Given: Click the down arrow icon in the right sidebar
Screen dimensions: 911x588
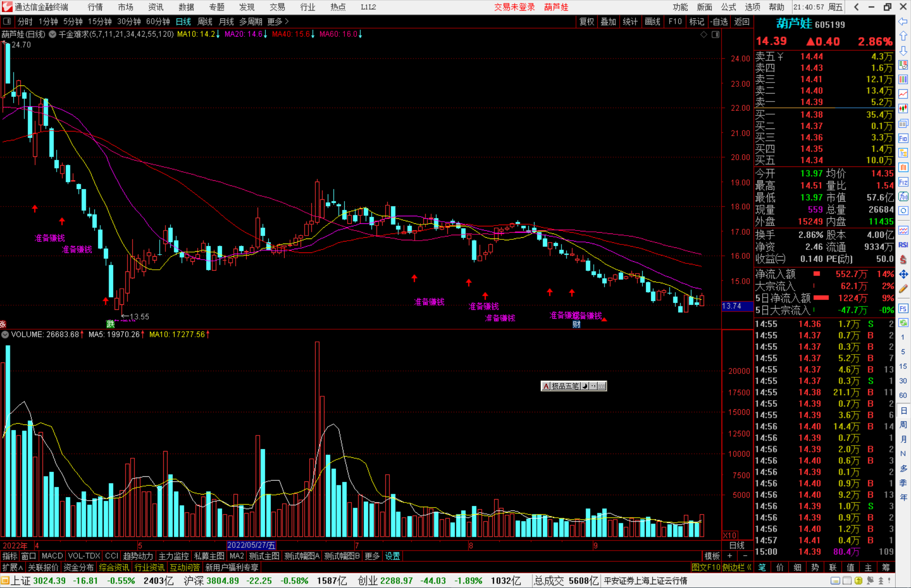Looking at the screenshot, I should pos(903,51).
